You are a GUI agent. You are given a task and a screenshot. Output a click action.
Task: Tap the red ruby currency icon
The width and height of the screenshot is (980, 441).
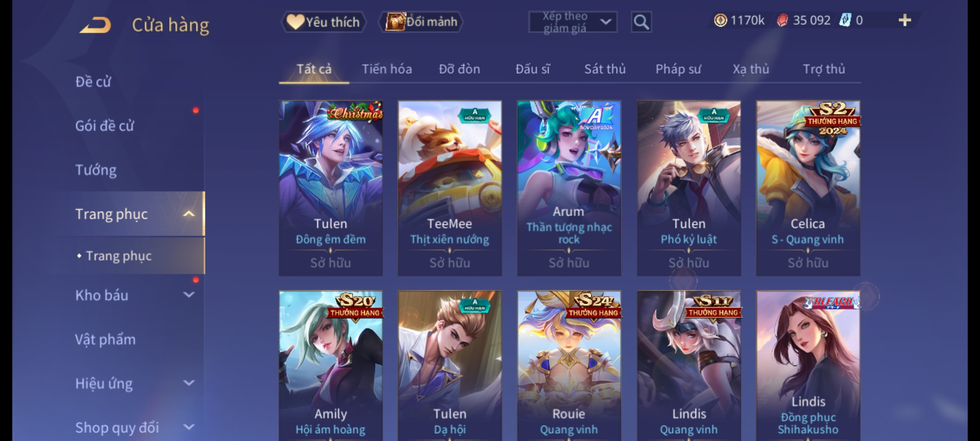pyautogui.click(x=782, y=20)
